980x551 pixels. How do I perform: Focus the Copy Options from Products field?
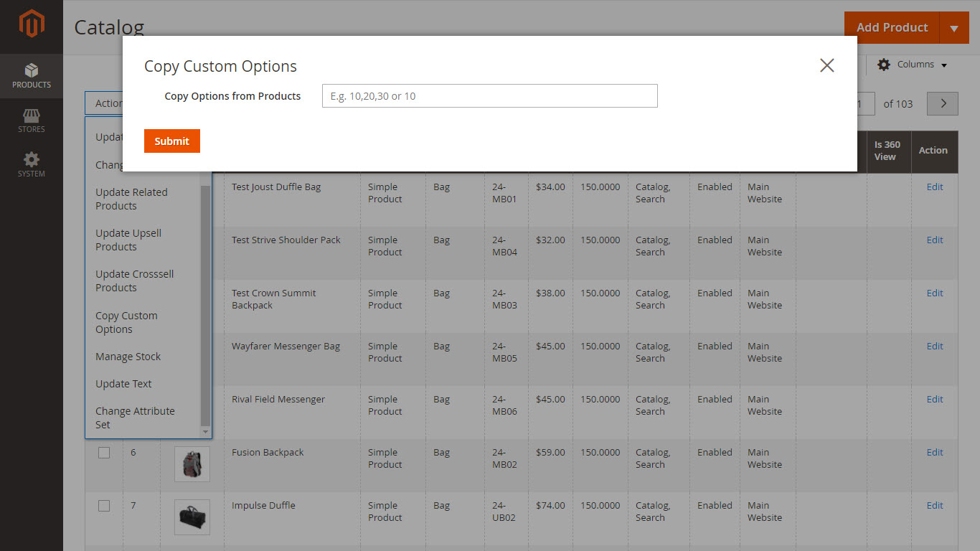[489, 96]
